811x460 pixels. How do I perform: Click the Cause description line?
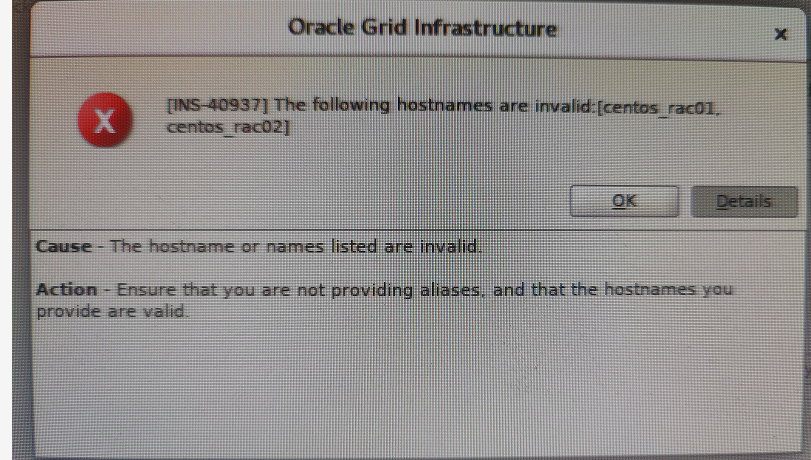pyautogui.click(x=259, y=246)
